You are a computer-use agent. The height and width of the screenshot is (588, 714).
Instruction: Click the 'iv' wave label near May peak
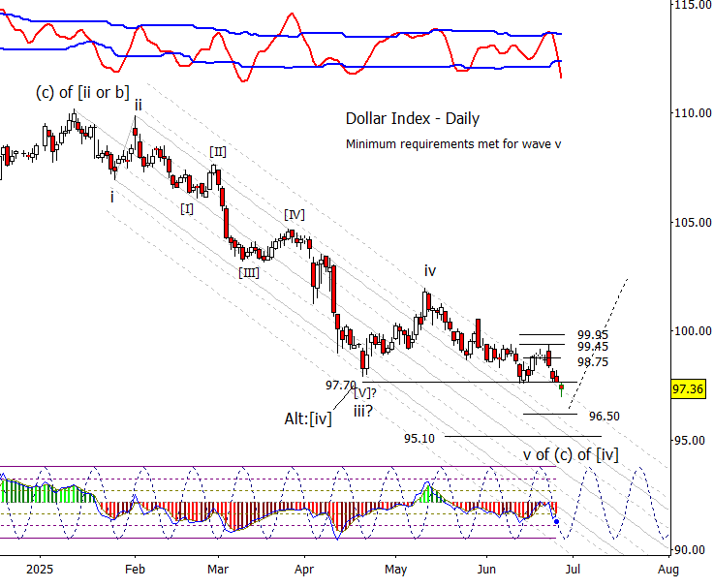(x=430, y=271)
